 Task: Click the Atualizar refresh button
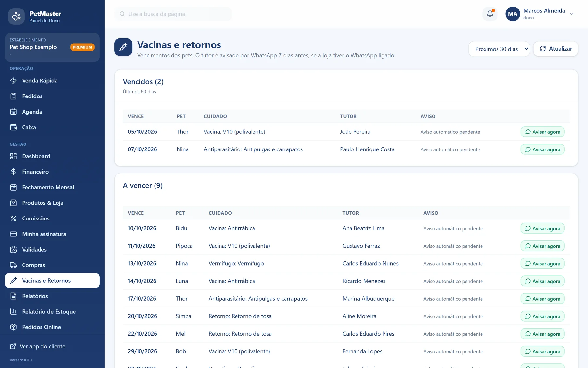point(556,49)
